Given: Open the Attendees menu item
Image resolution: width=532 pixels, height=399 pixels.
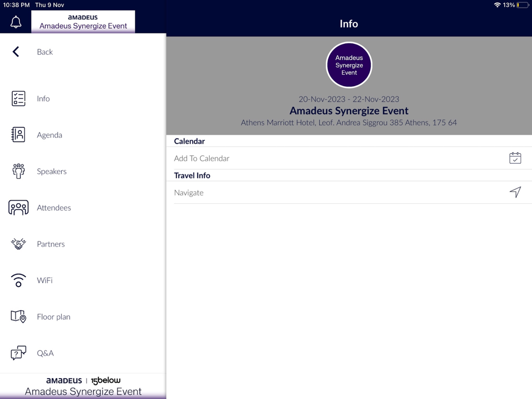Looking at the screenshot, I should 54,207.
